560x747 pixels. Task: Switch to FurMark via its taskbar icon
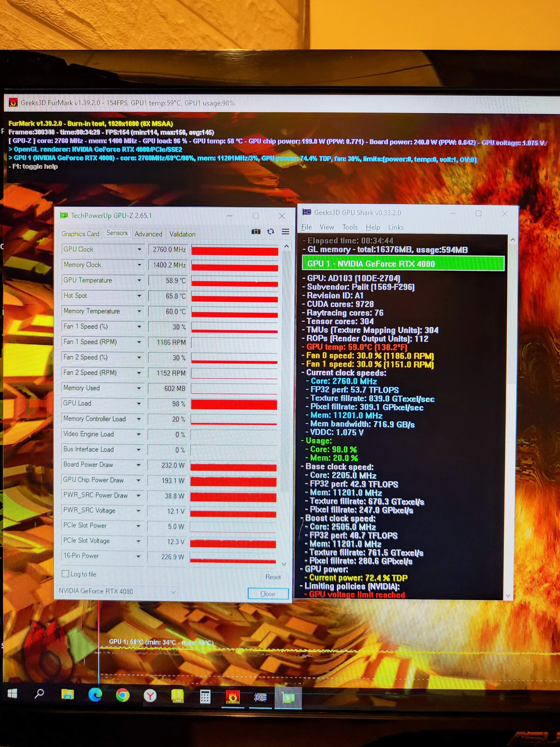[x=233, y=697]
